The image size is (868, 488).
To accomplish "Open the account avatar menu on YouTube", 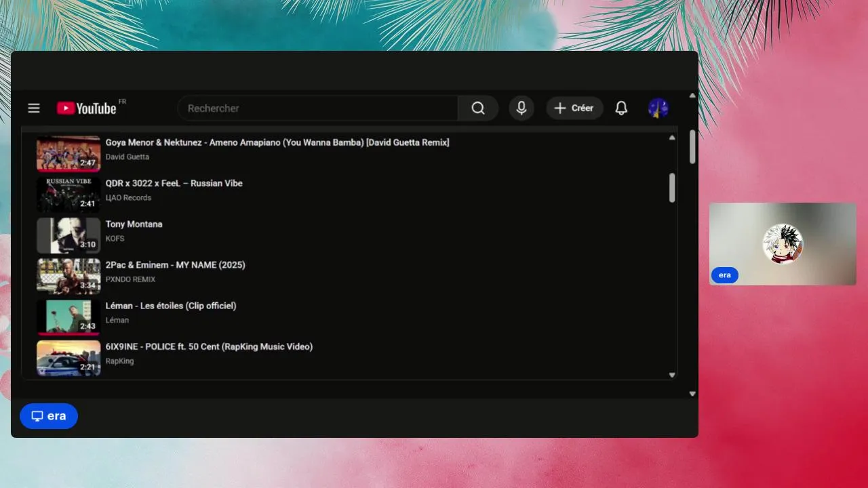I will pos(658,108).
